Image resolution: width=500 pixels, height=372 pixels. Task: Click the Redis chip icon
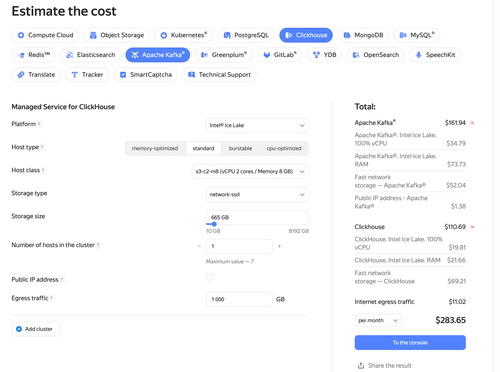point(21,55)
